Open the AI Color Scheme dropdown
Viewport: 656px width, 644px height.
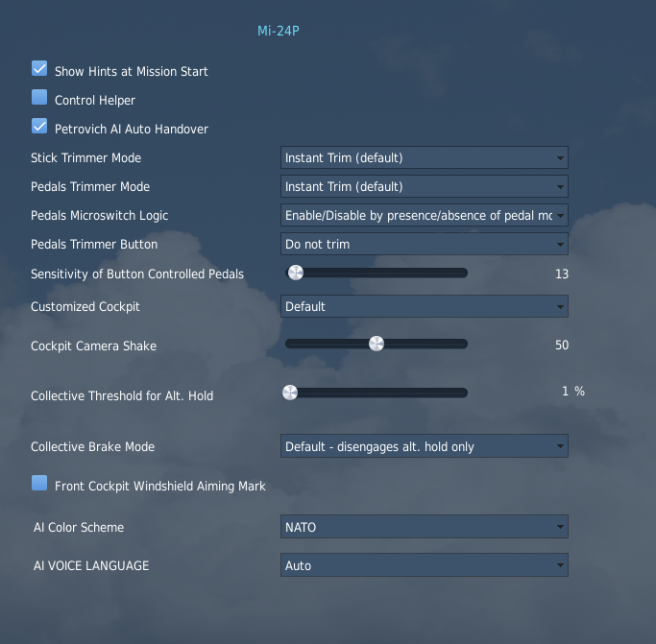(425, 527)
